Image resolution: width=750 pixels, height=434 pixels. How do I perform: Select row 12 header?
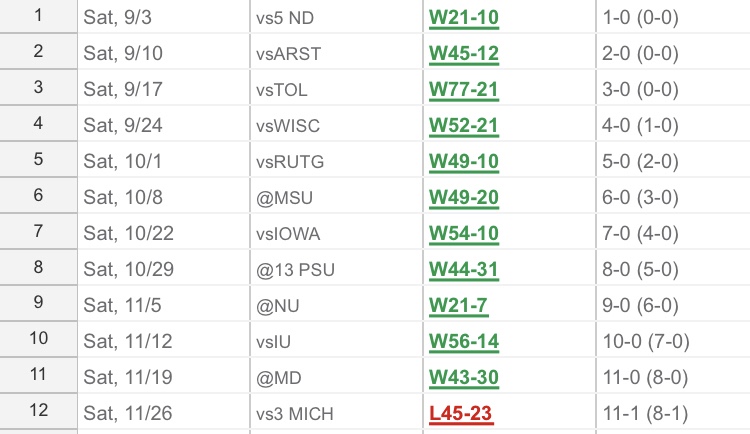pyautogui.click(x=38, y=412)
